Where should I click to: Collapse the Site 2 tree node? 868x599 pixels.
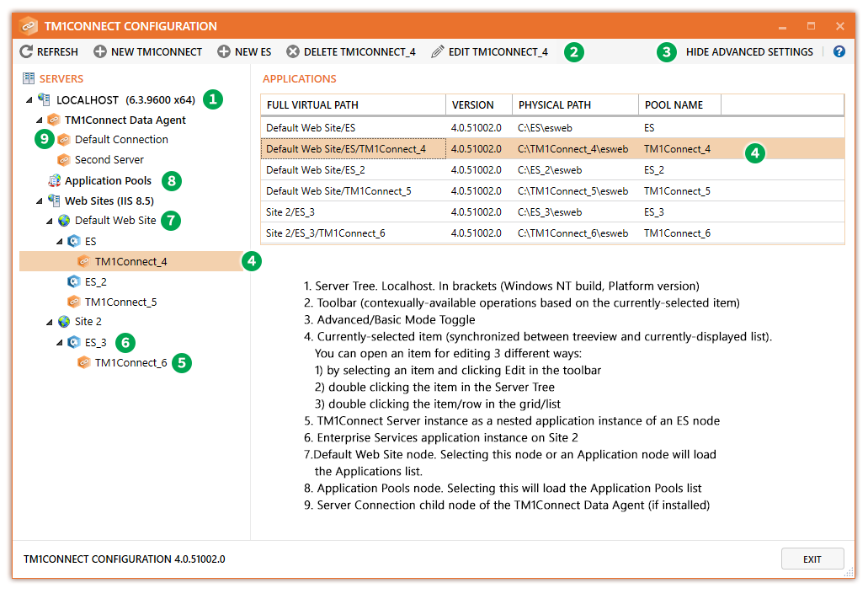click(x=50, y=322)
